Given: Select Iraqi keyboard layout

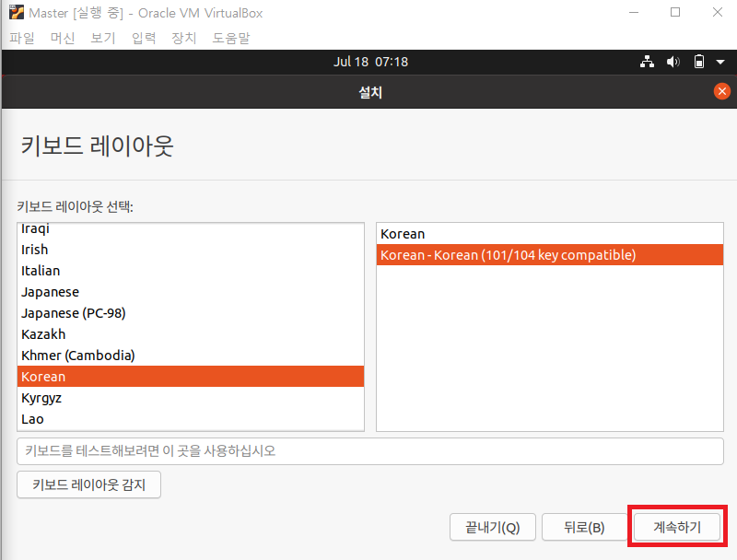Looking at the screenshot, I should [x=191, y=228].
